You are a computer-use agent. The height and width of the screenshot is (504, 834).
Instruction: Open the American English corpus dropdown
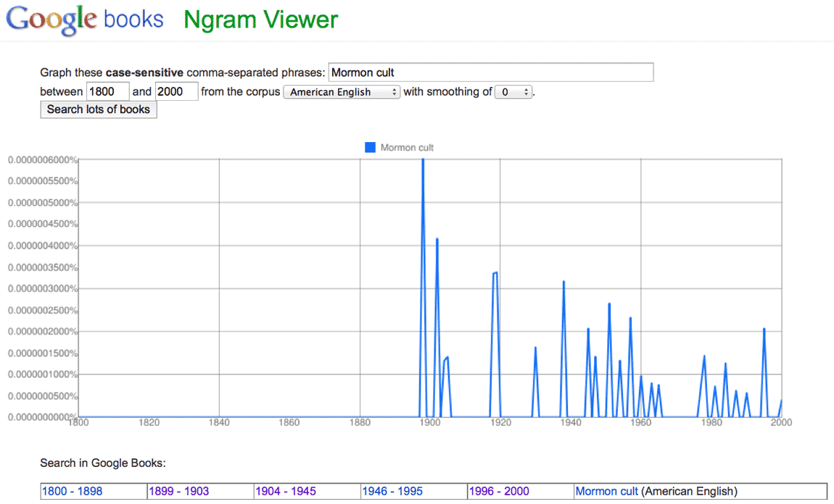342,92
